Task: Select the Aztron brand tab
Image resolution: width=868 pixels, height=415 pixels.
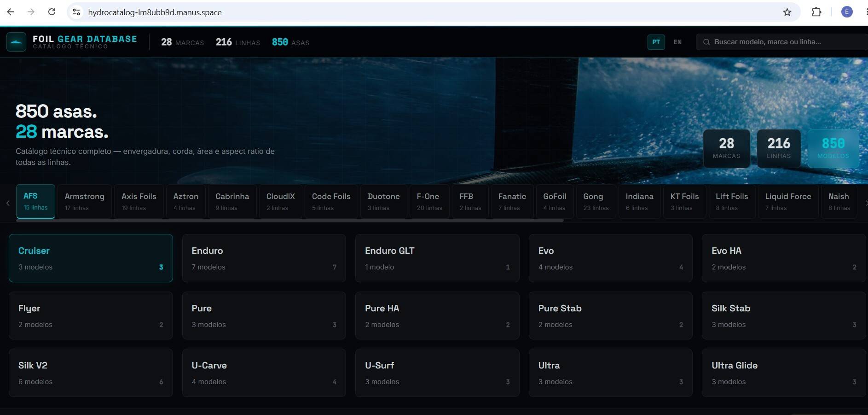Action: coord(186,201)
